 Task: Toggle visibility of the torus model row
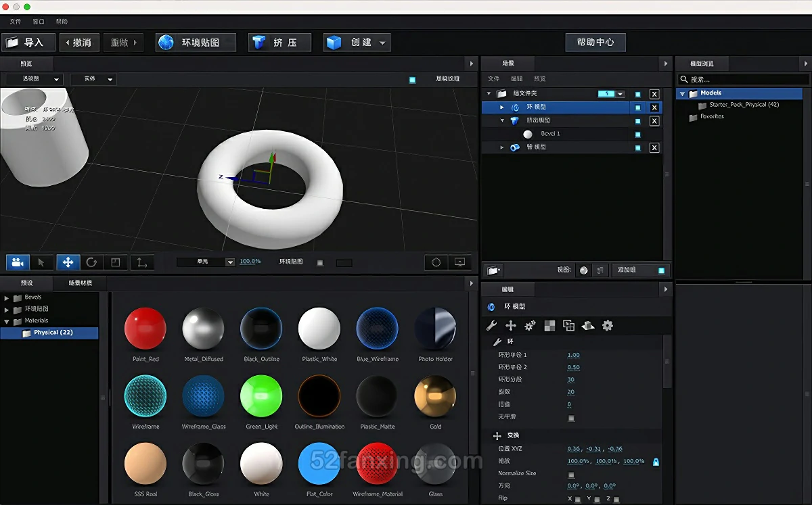coord(637,107)
